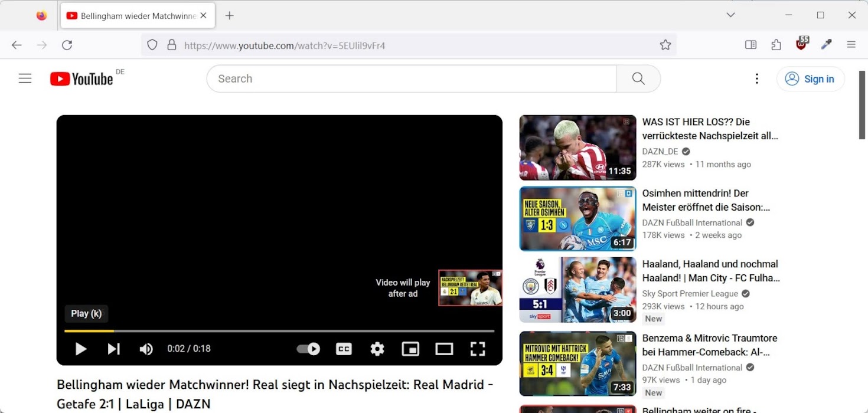
Task: Click the video title Bellingham wieder Matchwinner
Action: pos(275,394)
